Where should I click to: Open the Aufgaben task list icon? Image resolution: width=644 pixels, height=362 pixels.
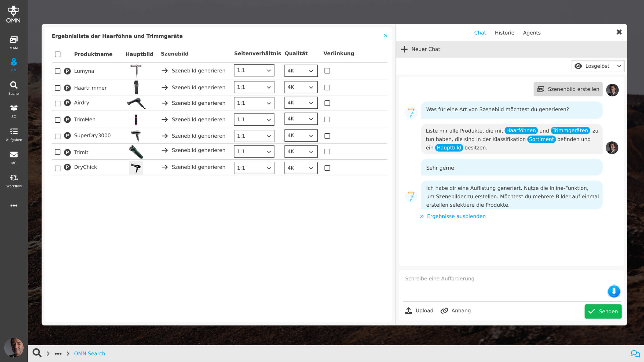pos(14,134)
